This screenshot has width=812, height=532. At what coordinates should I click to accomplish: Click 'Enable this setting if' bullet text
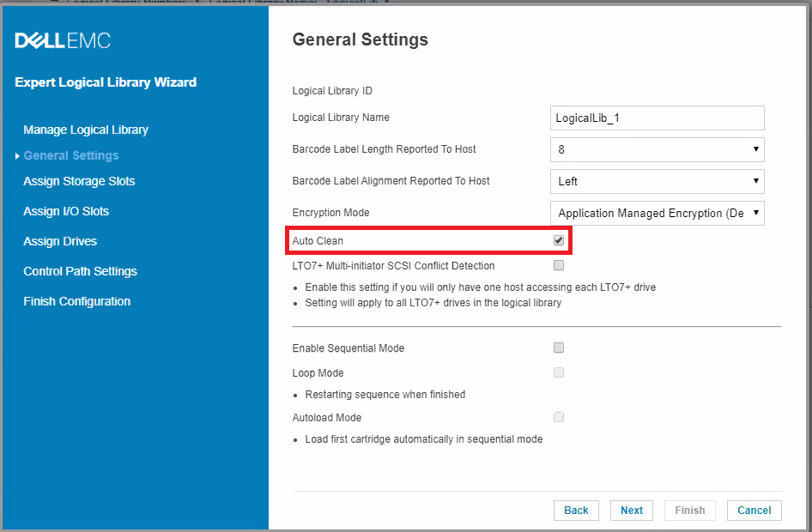click(481, 287)
